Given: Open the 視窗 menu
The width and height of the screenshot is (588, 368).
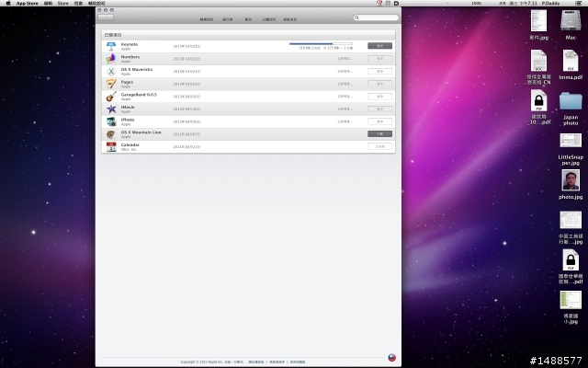Looking at the screenshot, I should coord(78,3).
